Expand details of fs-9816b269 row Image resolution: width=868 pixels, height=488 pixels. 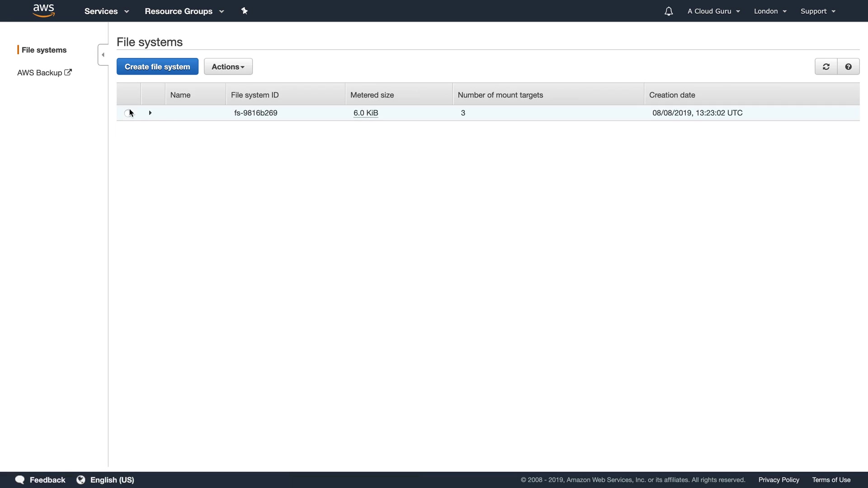click(x=150, y=113)
